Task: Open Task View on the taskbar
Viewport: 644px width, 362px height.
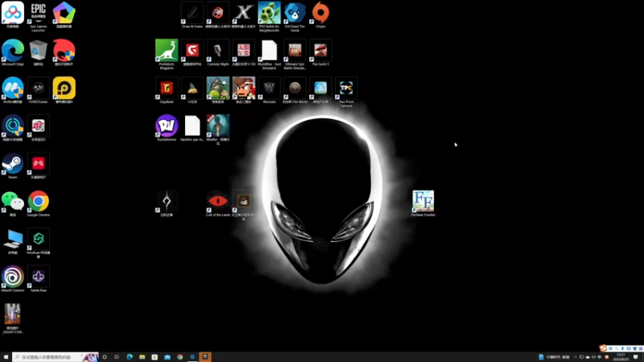Action: [x=117, y=357]
